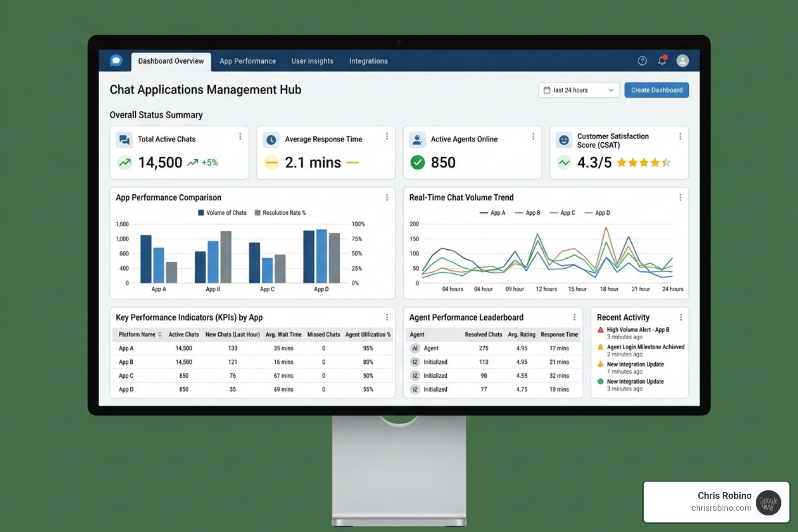The image size is (798, 532).
Task: Click the 13 mins response time value
Action: tap(559, 389)
